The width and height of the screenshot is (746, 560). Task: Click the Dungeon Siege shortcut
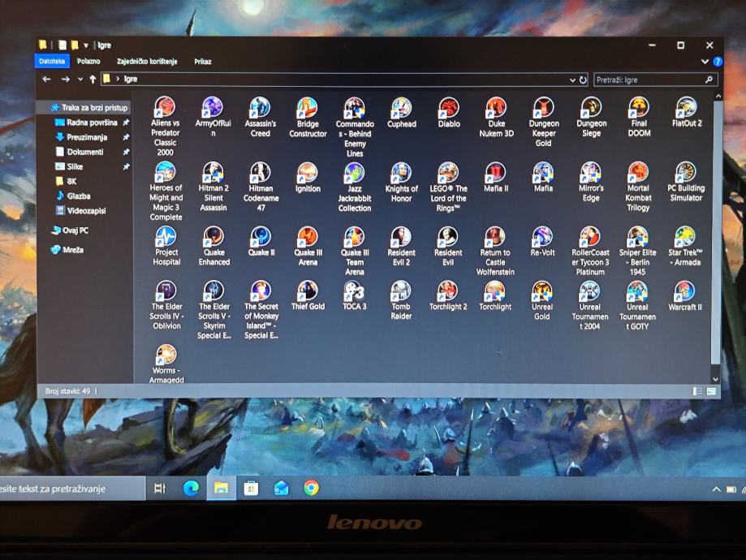(x=592, y=117)
